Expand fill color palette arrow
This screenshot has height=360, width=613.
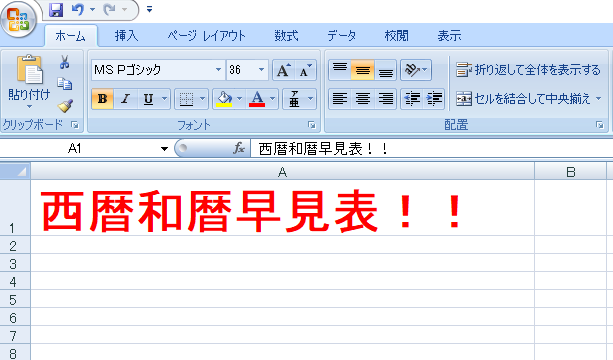(x=240, y=99)
